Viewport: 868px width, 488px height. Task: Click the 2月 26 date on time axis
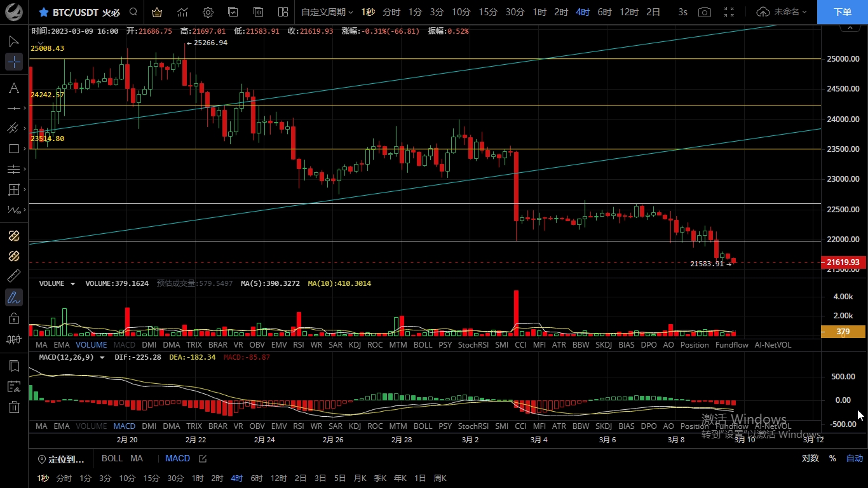(x=333, y=439)
